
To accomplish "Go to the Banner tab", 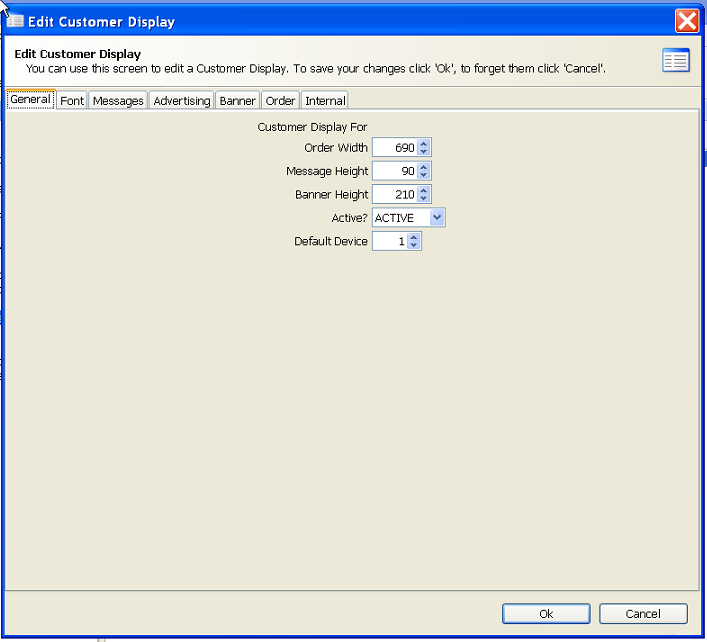I will [x=237, y=101].
